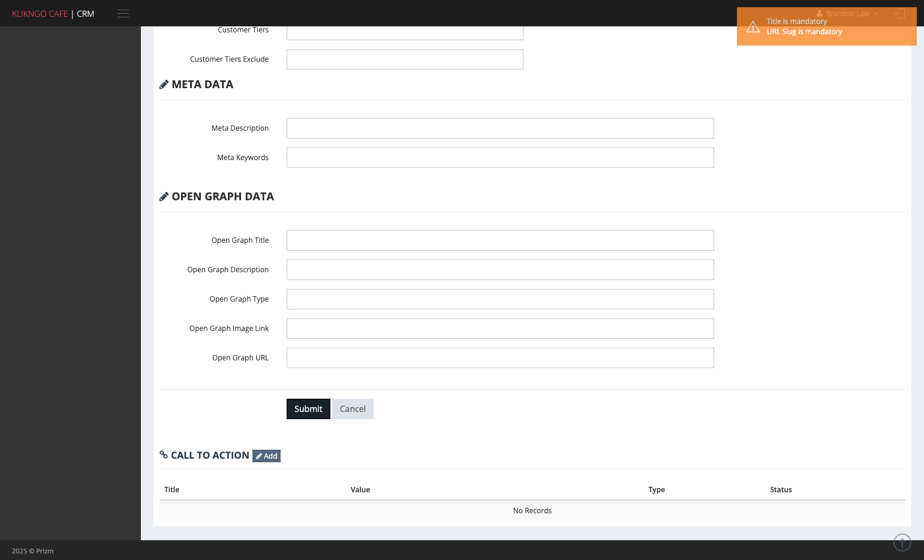Toggle the hamburger sidebar menu icon

[x=123, y=14]
